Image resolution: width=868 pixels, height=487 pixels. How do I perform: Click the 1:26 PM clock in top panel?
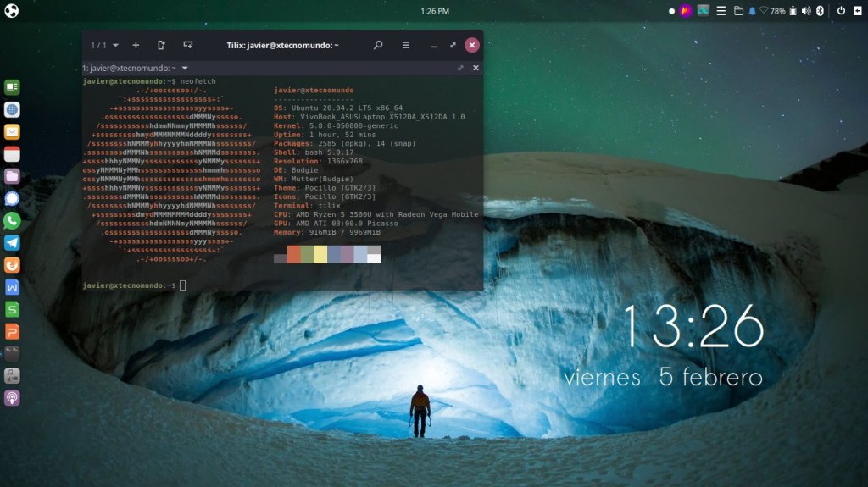434,11
